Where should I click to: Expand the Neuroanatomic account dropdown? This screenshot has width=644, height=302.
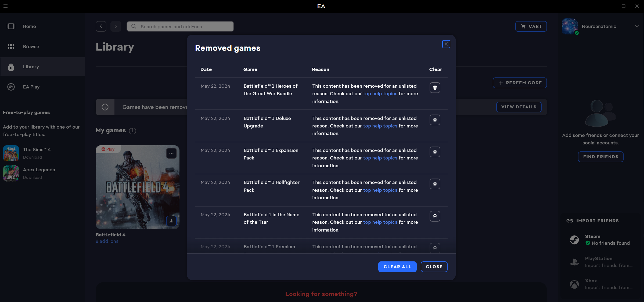(637, 26)
